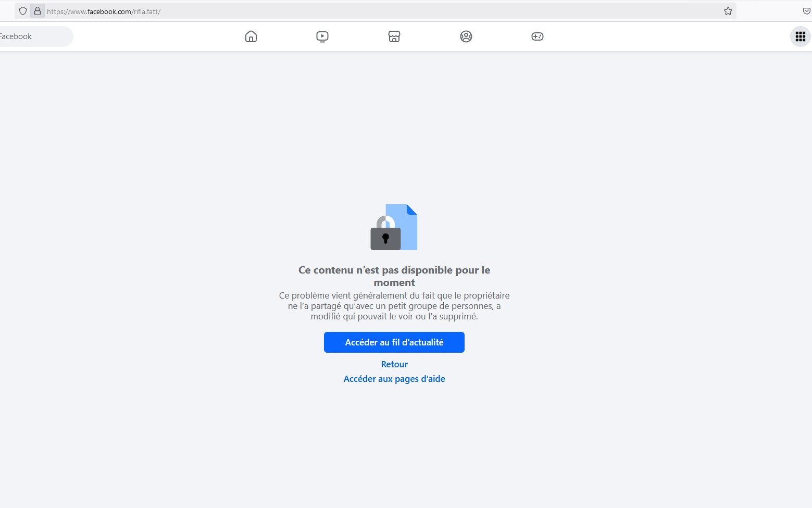The width and height of the screenshot is (812, 508).
Task: Open the tracking protection shield icon
Action: coord(23,11)
